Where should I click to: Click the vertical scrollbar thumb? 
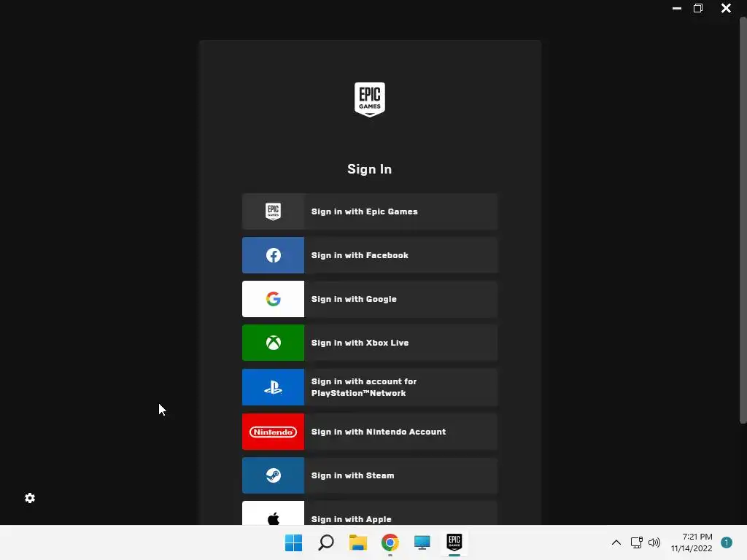[x=743, y=220]
